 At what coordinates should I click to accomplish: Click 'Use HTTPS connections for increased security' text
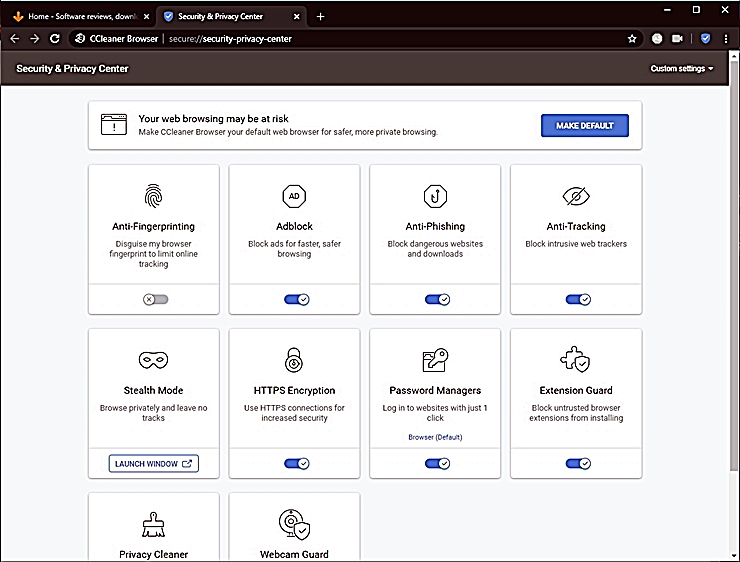click(294, 413)
